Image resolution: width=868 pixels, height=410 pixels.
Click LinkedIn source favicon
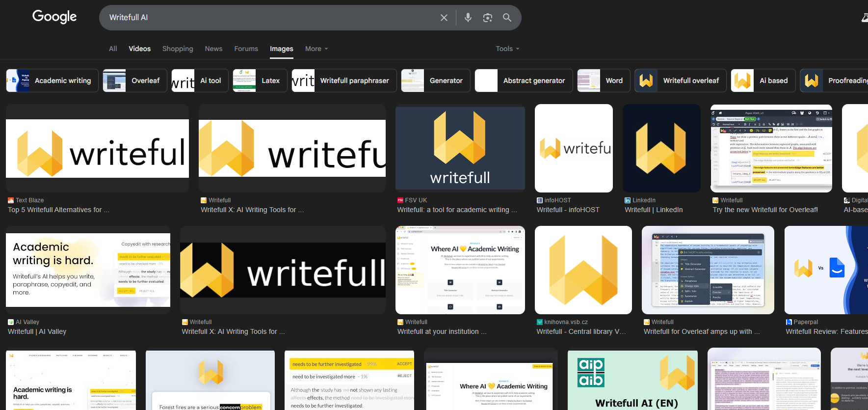pos(628,200)
